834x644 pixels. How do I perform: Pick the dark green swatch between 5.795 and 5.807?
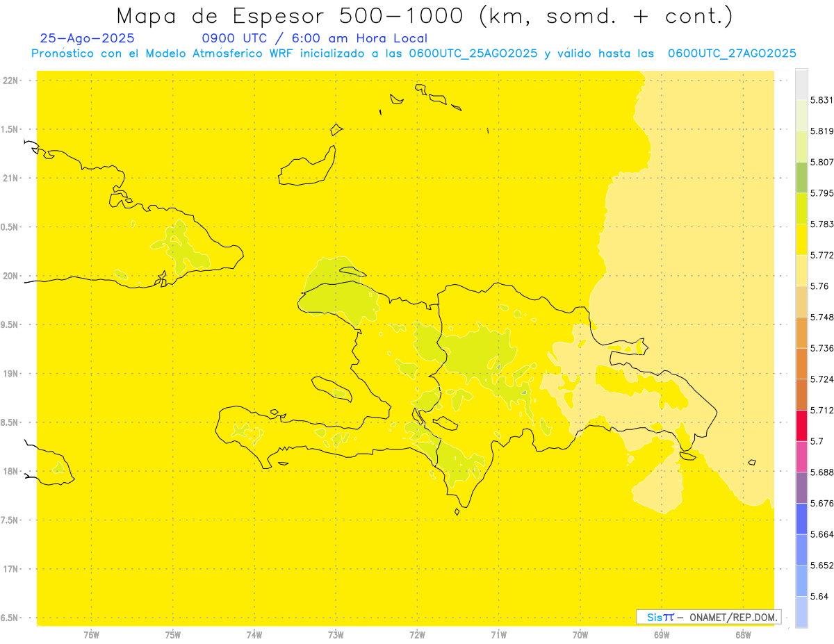coord(801,177)
